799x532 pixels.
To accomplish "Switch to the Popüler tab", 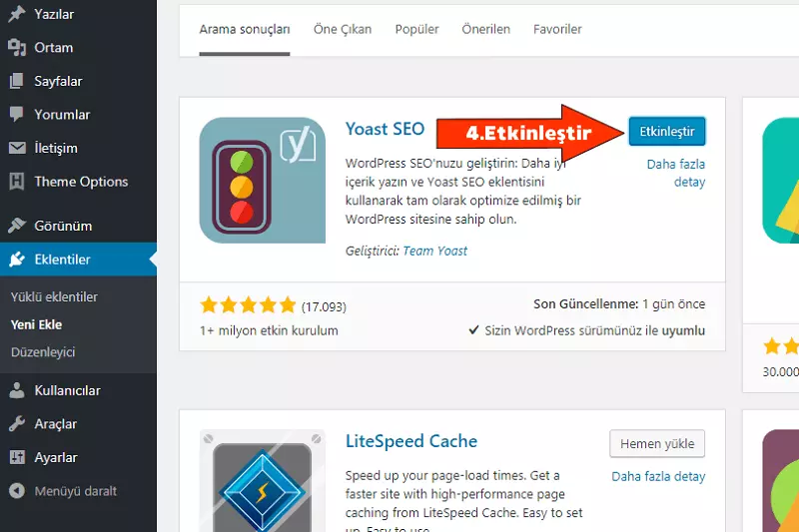I will tap(416, 30).
